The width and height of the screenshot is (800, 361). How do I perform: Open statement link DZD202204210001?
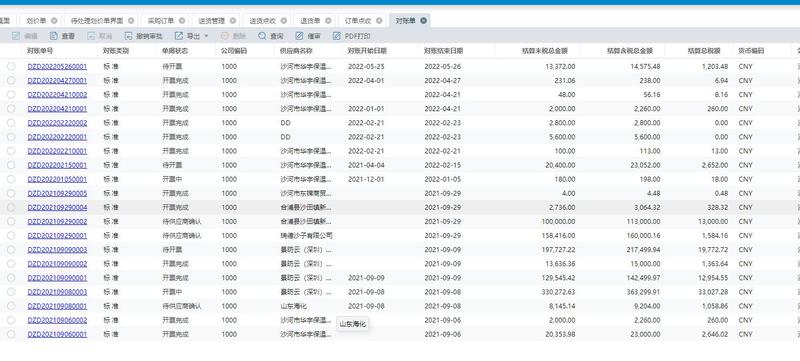coord(57,109)
